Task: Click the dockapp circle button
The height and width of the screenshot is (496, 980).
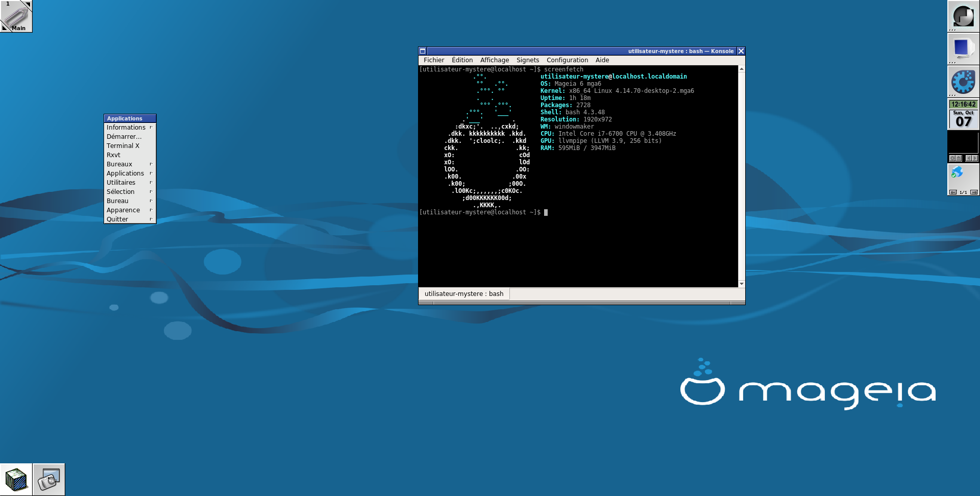Action: click(x=952, y=158)
